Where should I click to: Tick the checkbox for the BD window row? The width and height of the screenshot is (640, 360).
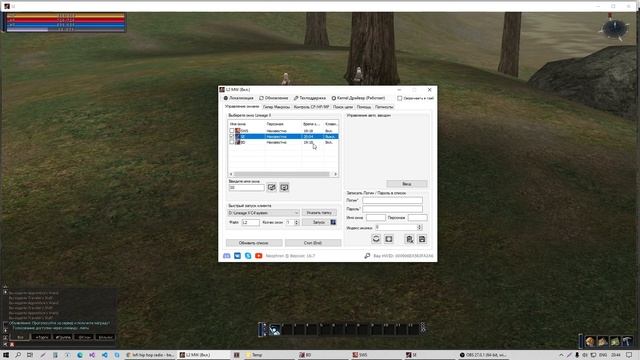click(x=232, y=142)
